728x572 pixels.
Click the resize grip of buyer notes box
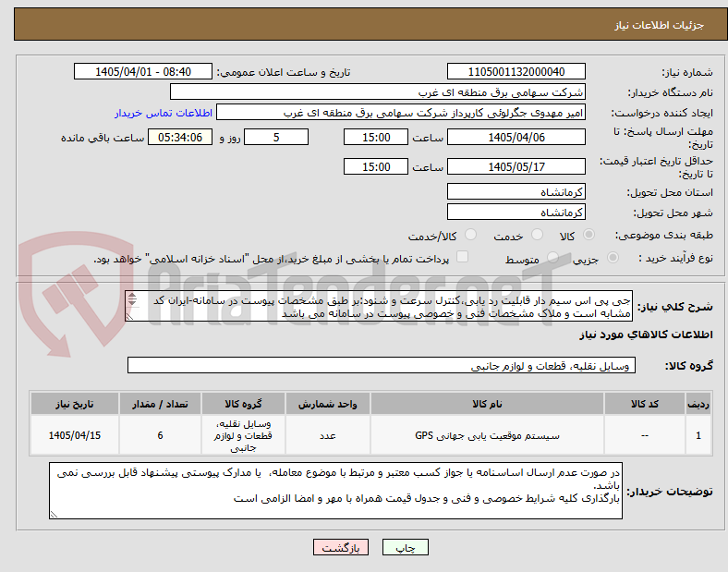(x=54, y=515)
